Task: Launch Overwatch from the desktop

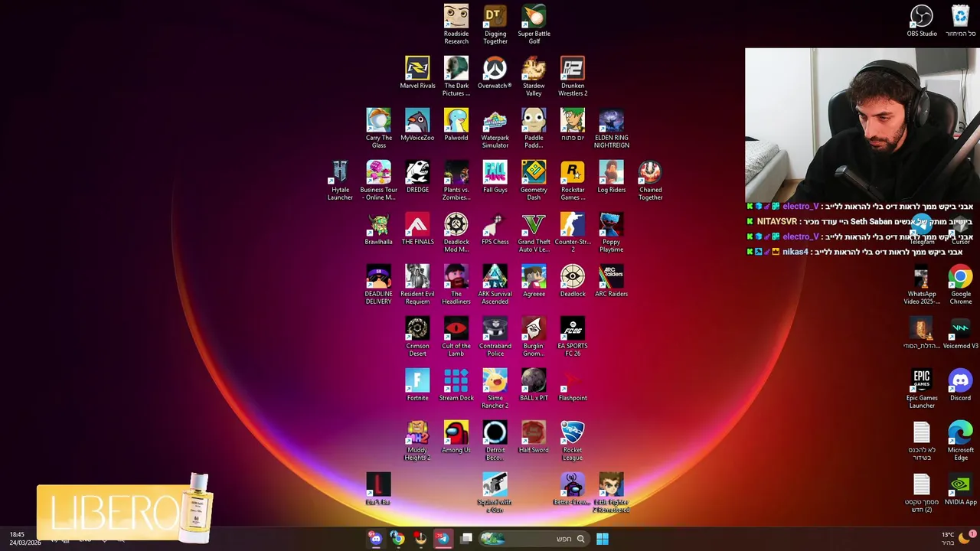Action: [495, 73]
